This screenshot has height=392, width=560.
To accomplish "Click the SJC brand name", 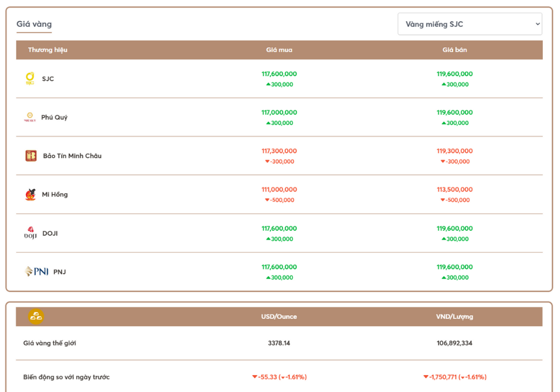I will tap(48, 79).
